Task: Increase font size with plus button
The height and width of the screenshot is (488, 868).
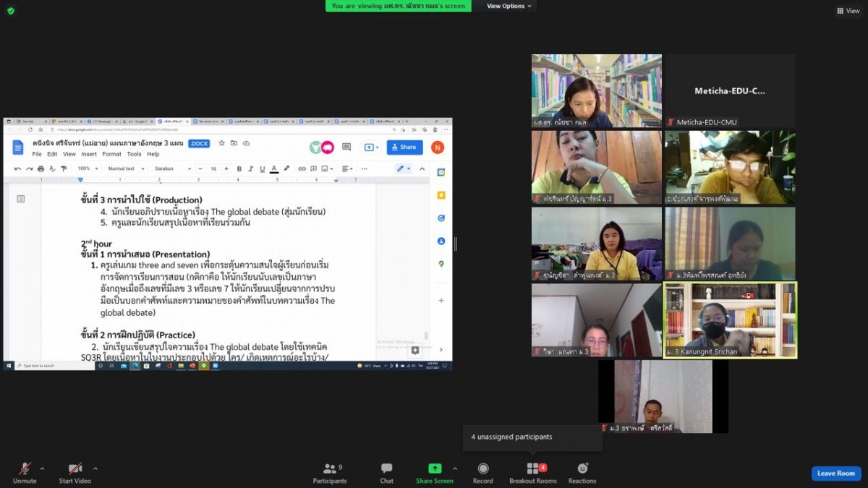Action: coord(226,168)
